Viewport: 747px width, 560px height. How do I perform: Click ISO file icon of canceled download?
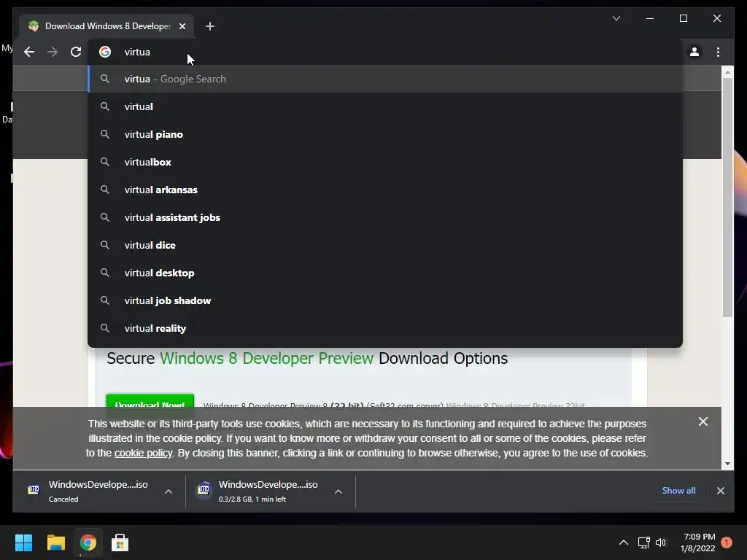34,489
